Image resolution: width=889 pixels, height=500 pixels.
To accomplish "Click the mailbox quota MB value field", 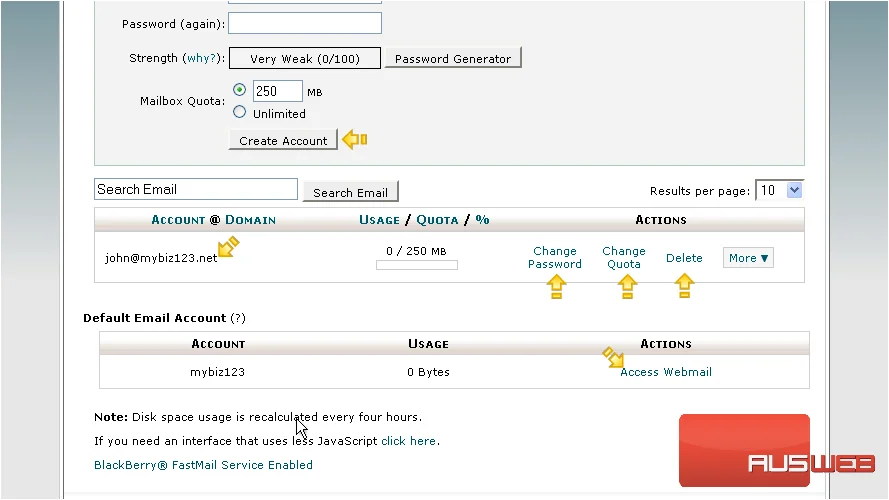I will tap(277, 91).
